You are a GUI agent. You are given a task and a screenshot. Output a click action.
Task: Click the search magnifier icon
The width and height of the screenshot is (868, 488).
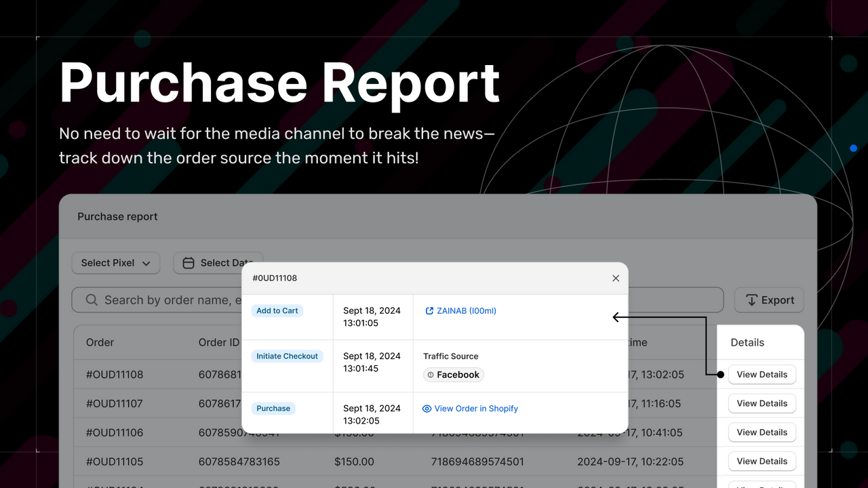92,300
